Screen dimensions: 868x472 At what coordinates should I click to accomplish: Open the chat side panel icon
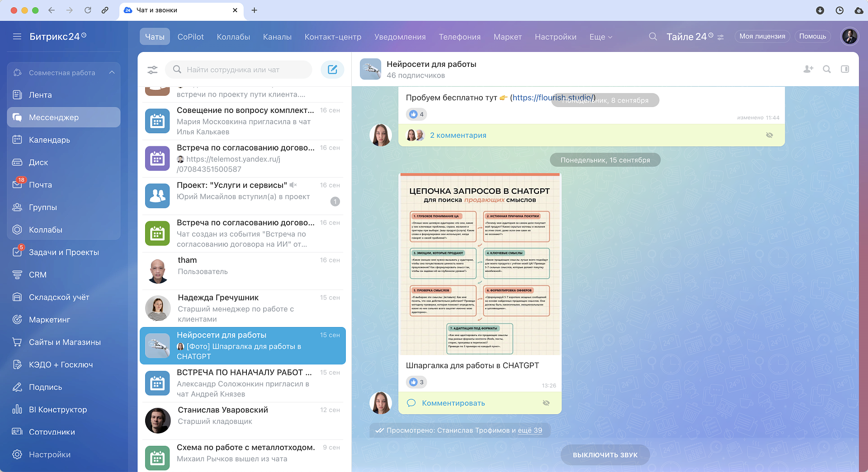tap(845, 69)
